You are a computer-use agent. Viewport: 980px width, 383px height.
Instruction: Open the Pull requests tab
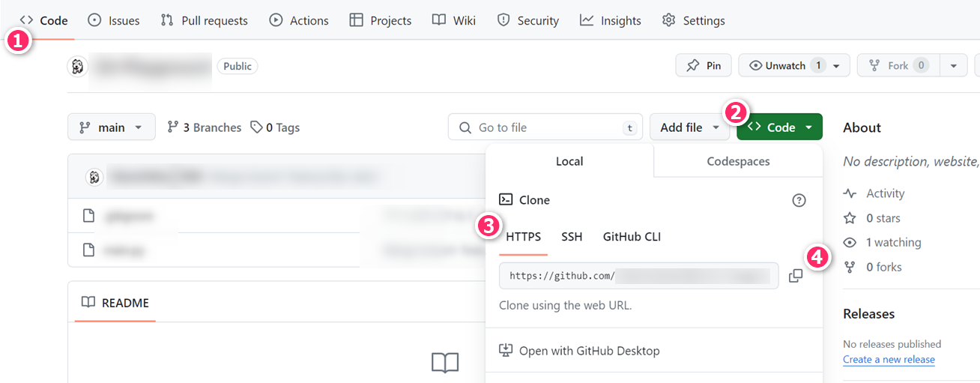coord(204,21)
